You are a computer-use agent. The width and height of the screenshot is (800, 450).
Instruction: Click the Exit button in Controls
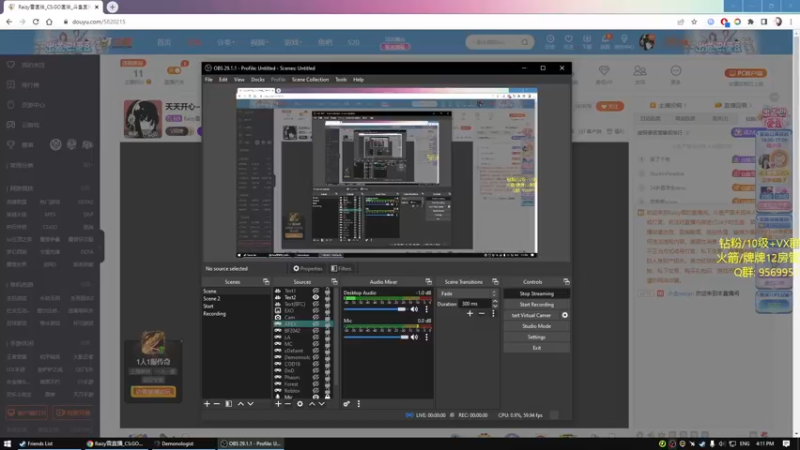(x=536, y=348)
